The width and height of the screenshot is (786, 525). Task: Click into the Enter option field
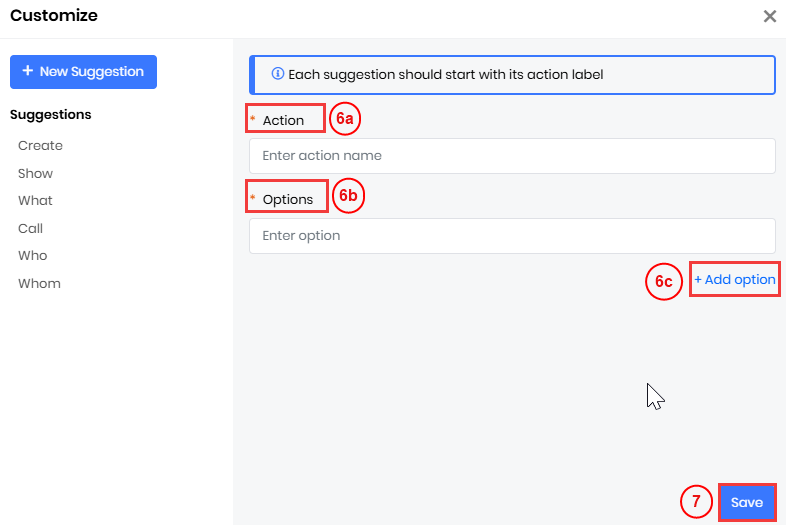tap(512, 236)
